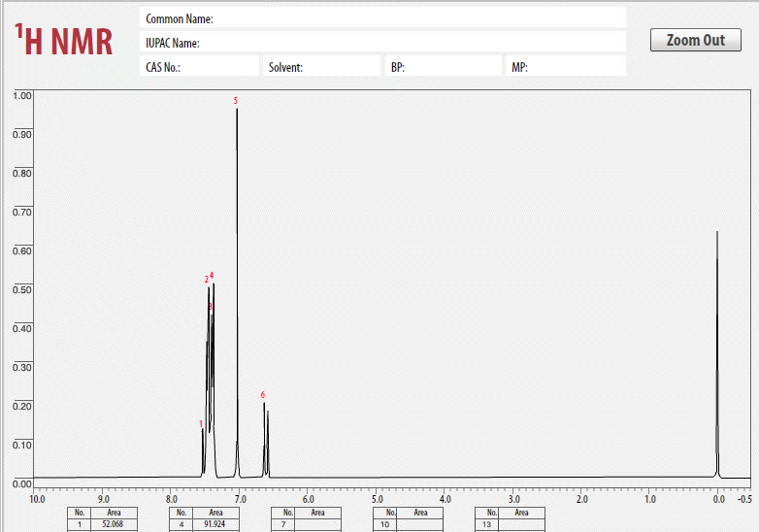Click x-axis label 10.0
The image size is (759, 532).
pyautogui.click(x=37, y=499)
